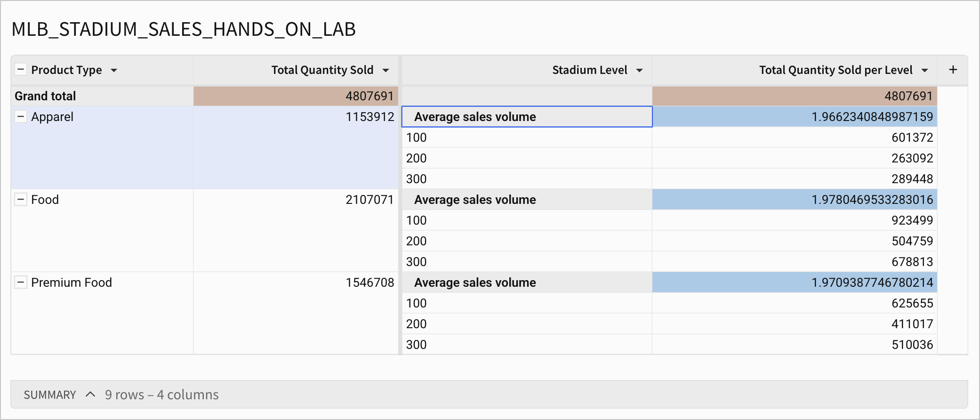Image resolution: width=980 pixels, height=420 pixels.
Task: Collapse all using Product Type header minus
Action: coord(21,70)
